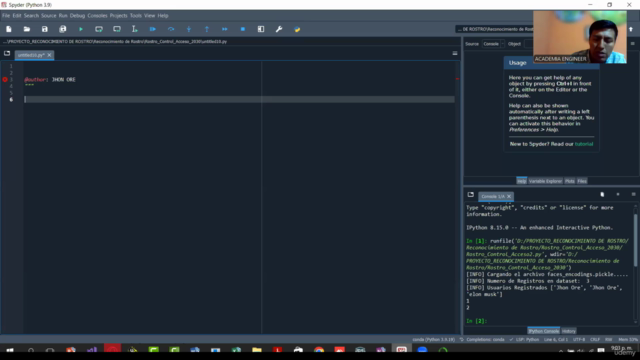
Task: Click LSP Python status entry
Action: click(x=524, y=340)
